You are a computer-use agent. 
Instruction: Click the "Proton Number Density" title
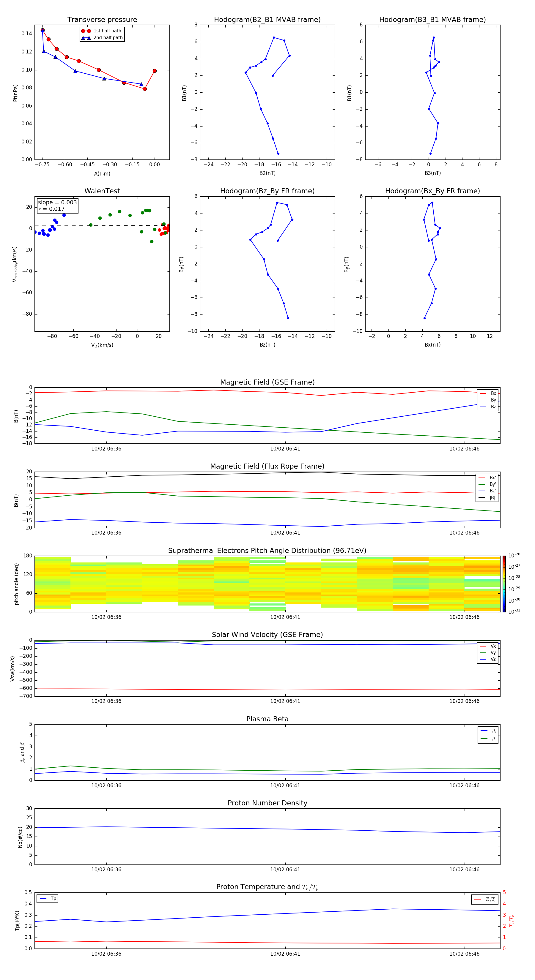point(267,803)
